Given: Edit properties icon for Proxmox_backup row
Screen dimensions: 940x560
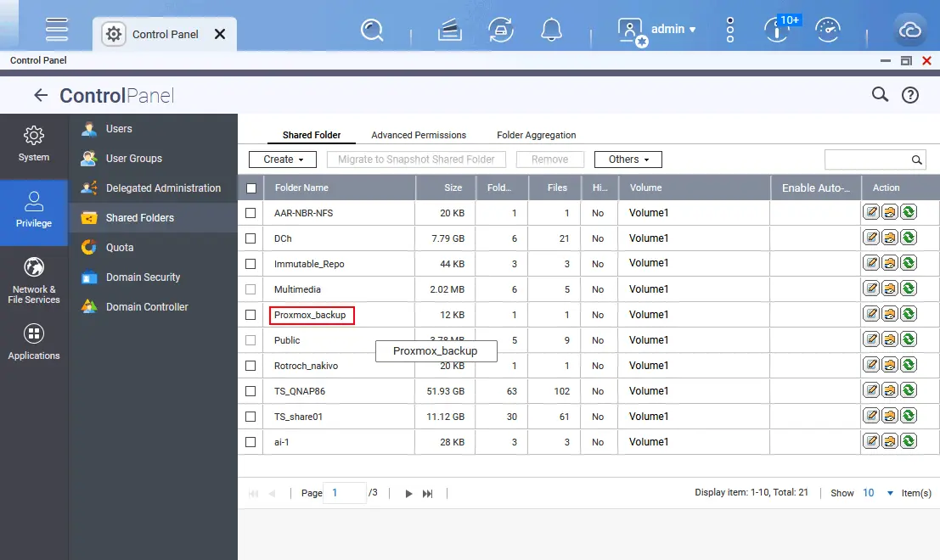Looking at the screenshot, I should 871,314.
